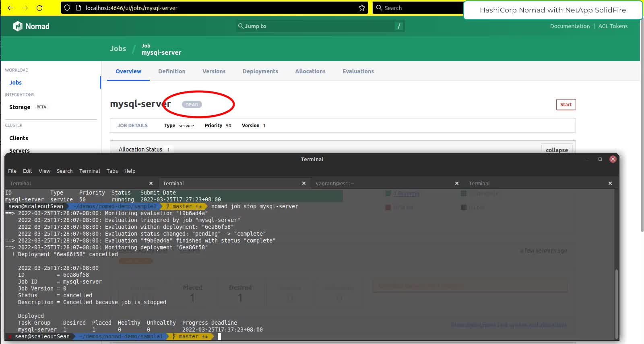The width and height of the screenshot is (644, 344).
Task: Switch to the Allocations tab
Action: coord(310,71)
